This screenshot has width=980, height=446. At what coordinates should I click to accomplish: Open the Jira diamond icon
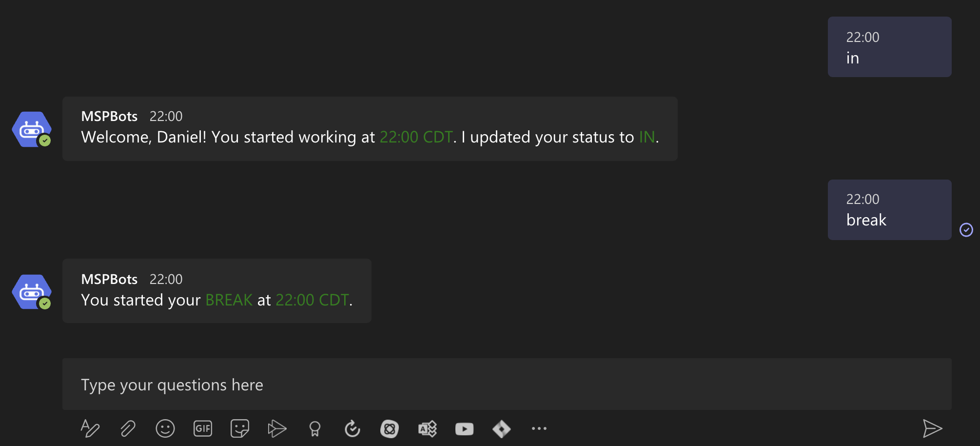click(x=502, y=428)
